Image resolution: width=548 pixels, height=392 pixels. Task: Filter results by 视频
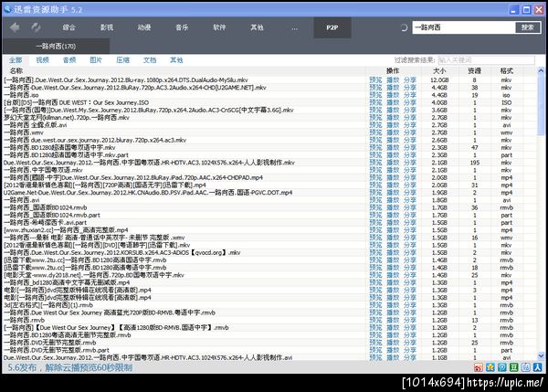point(42,60)
